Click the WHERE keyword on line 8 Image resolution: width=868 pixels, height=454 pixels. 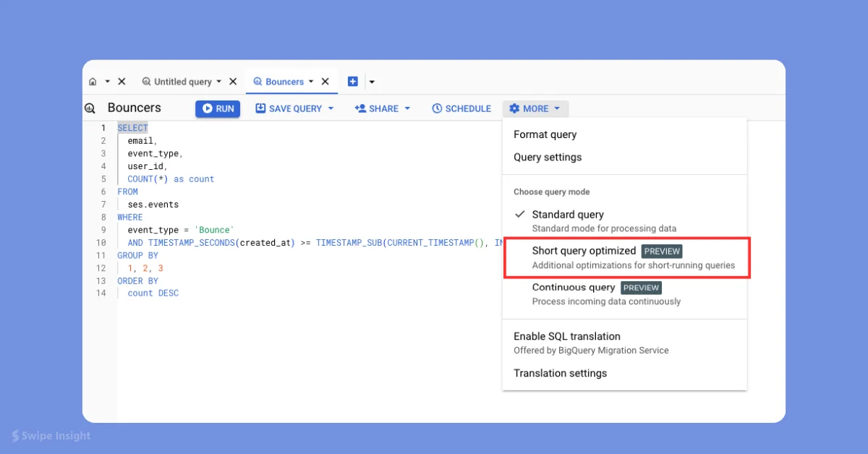(x=130, y=217)
